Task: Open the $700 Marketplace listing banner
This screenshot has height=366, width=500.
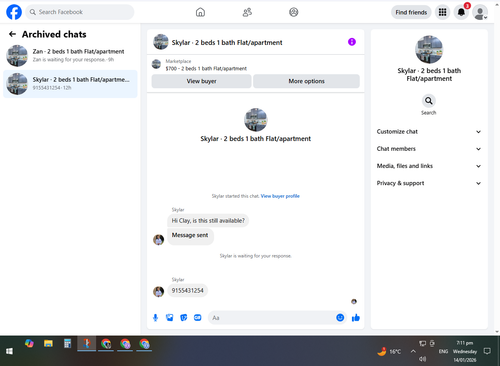Action: [255, 65]
